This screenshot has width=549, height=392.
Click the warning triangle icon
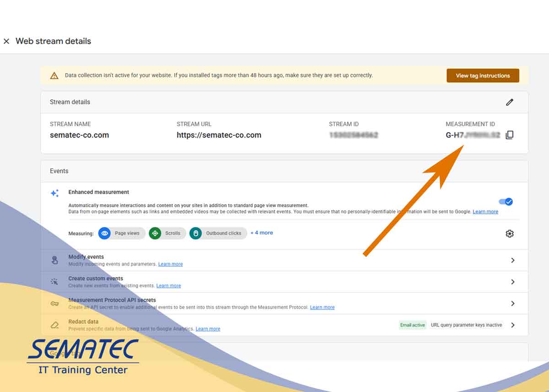point(54,76)
